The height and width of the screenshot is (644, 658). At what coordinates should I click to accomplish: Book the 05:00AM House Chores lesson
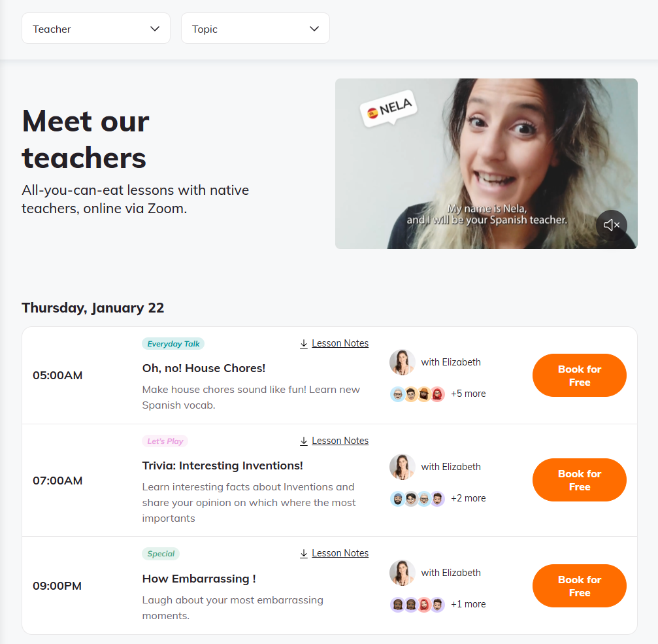point(579,375)
